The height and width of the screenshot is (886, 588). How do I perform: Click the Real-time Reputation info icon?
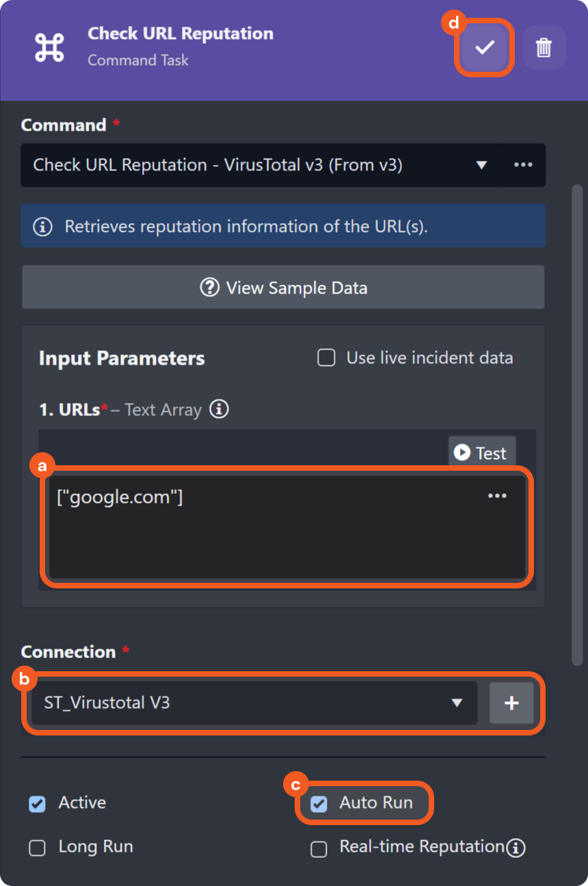tap(516, 848)
